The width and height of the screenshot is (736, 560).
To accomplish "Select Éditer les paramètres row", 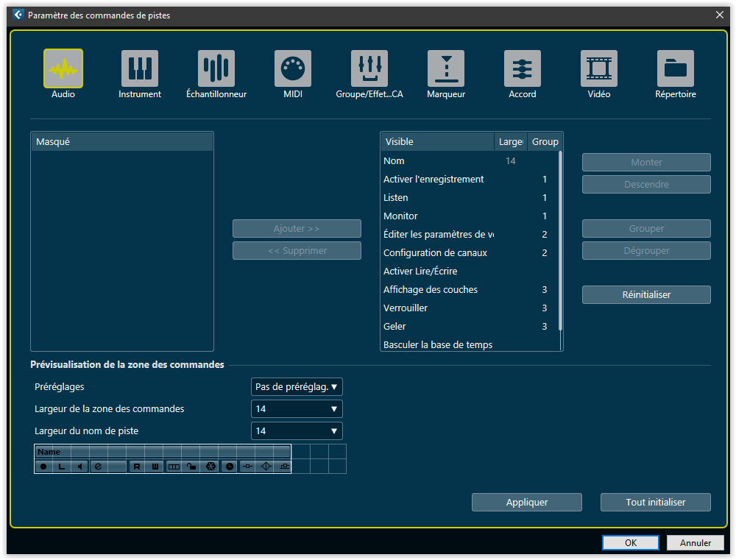I will [470, 234].
